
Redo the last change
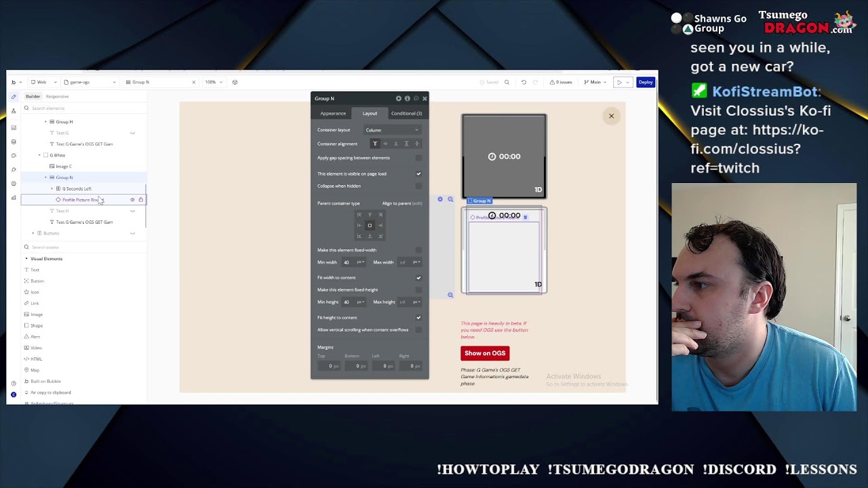click(x=535, y=82)
